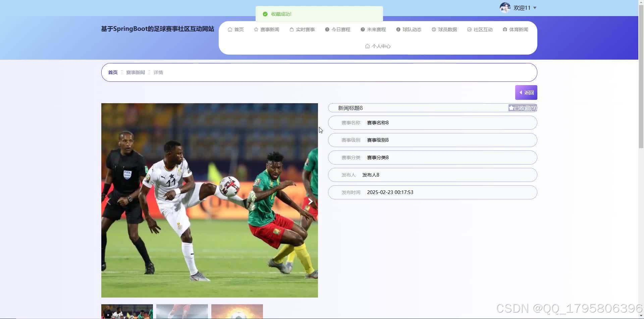Click the 返回 back button
Viewport: 644px width, 319px height.
[526, 92]
